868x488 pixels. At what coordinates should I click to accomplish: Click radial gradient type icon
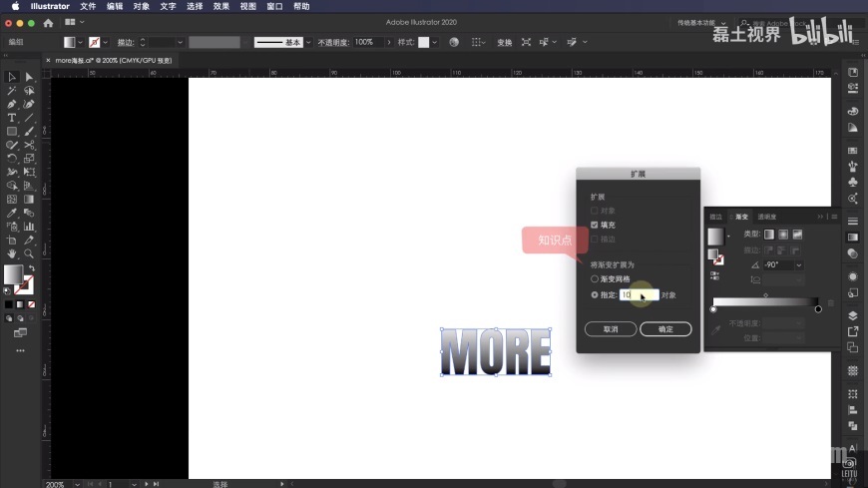point(783,234)
